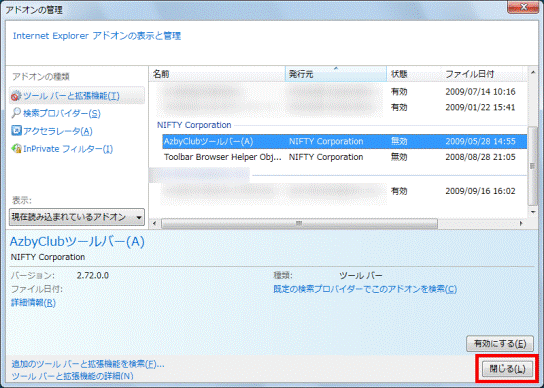This screenshot has width=544, height=388.
Task: Open the 詳細情報(R) link
Action: [33, 303]
